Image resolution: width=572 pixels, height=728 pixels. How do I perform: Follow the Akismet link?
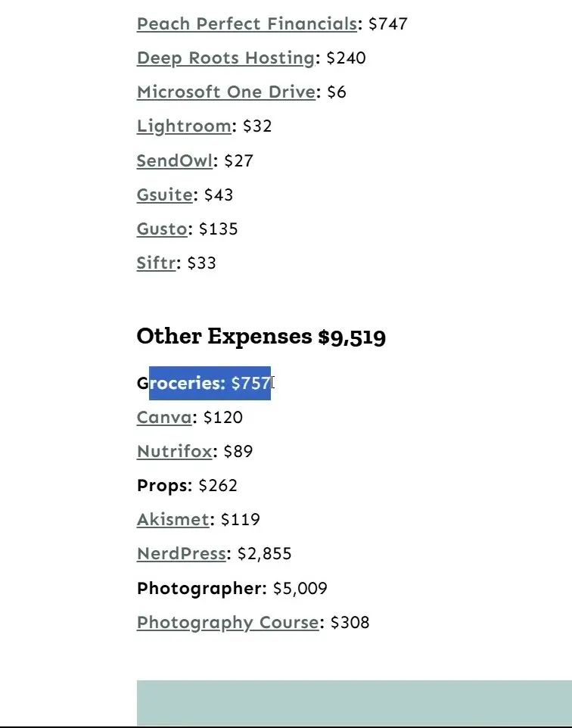point(173,519)
